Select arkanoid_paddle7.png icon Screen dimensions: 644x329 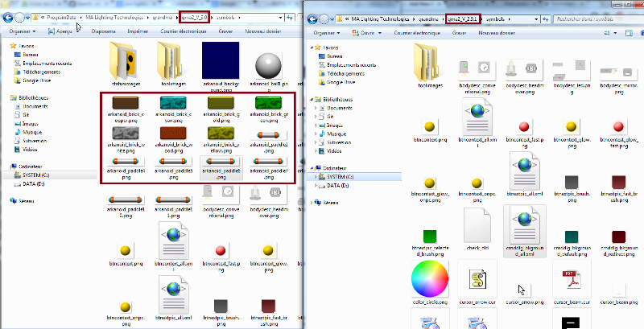(268, 161)
